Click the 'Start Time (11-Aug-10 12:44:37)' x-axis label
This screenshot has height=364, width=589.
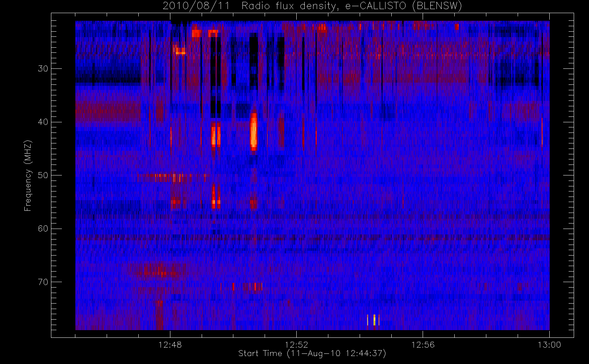point(312,353)
